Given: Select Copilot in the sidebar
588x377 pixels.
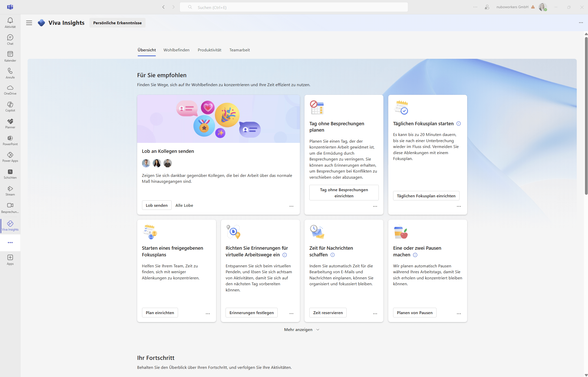Looking at the screenshot, I should (x=10, y=106).
